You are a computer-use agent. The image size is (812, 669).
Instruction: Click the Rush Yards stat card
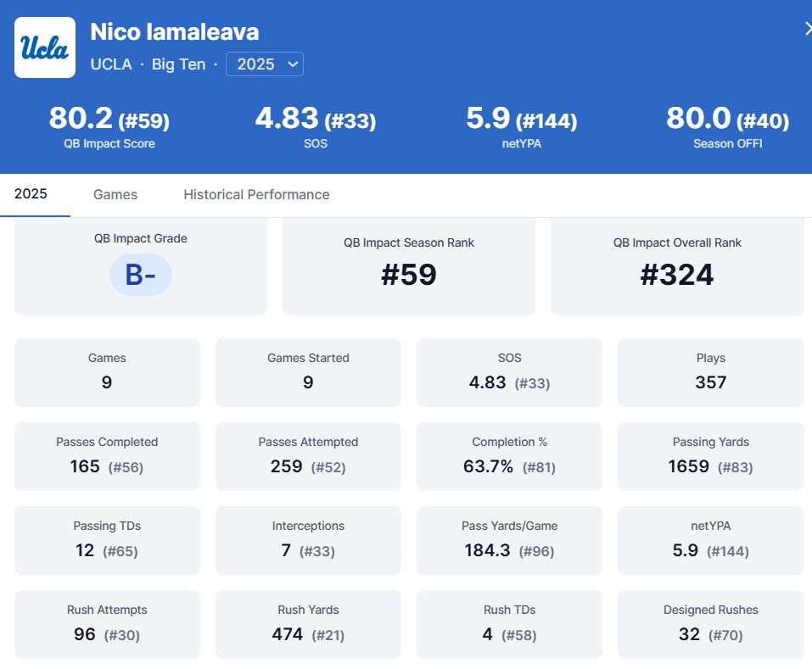(x=308, y=624)
